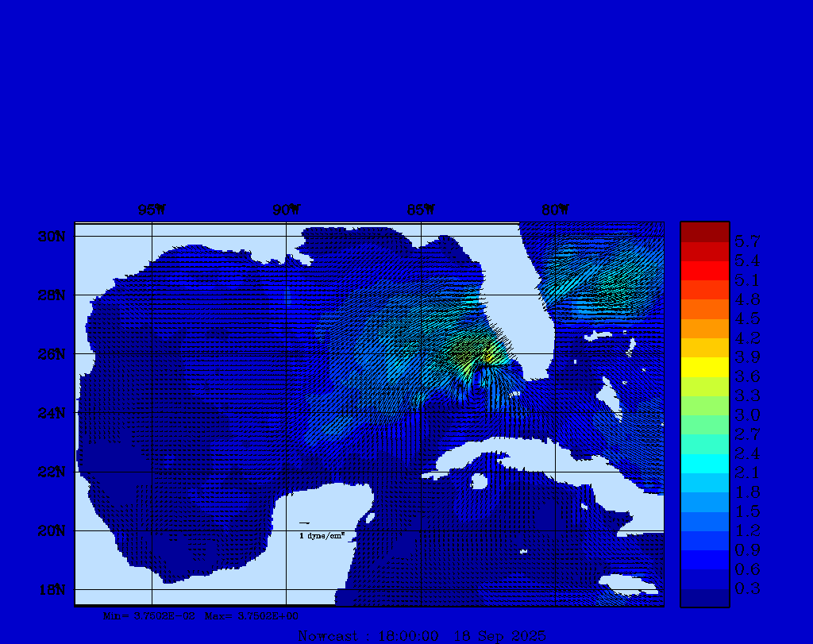Click the 30N latitude axis label
The image size is (813, 644).
tap(52, 236)
